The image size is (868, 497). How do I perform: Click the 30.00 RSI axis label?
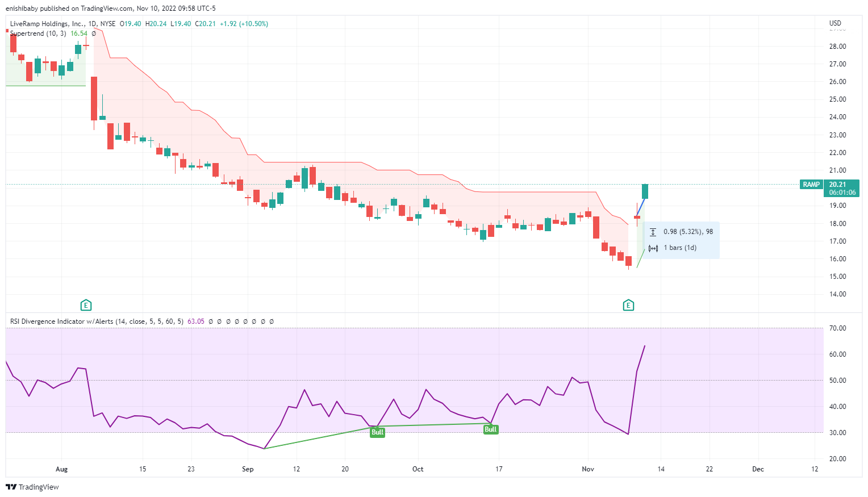[x=837, y=433]
